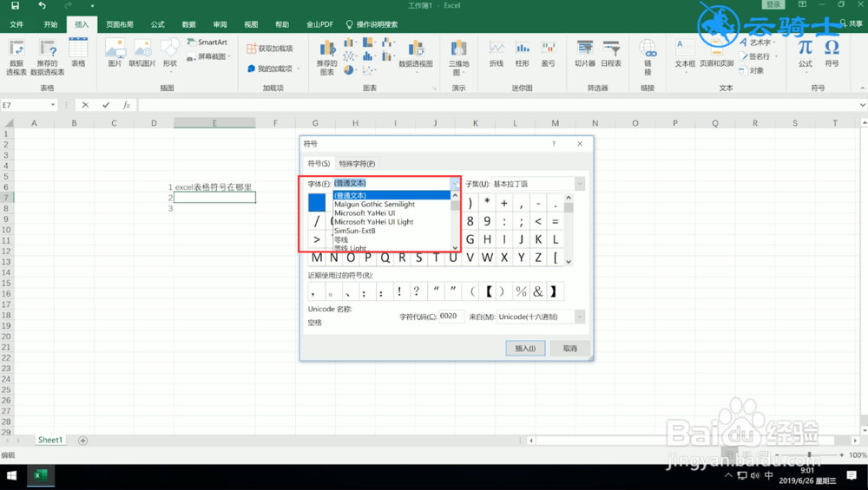Insert a 折线 line sparkline

496,54
